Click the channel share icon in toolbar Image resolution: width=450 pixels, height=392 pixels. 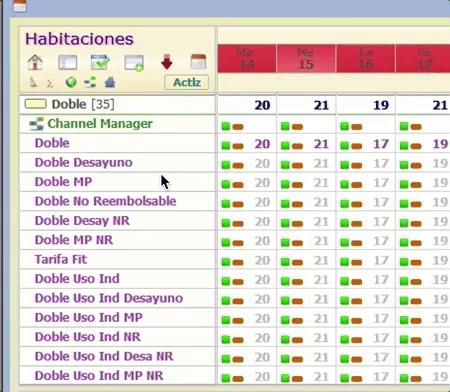[90, 82]
